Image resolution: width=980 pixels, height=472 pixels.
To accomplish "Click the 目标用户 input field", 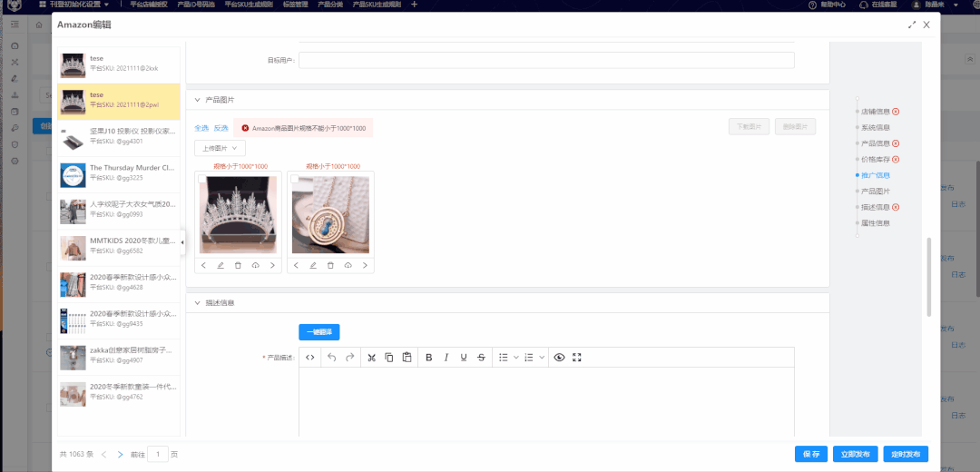I will [x=546, y=60].
